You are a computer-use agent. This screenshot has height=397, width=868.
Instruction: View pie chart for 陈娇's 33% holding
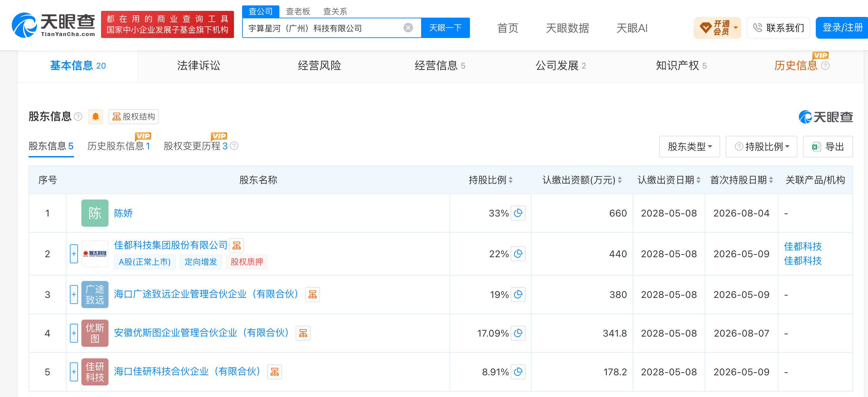coord(518,213)
